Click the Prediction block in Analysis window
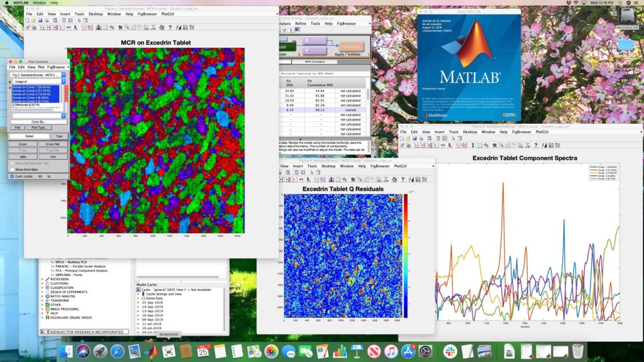This screenshot has height=362, width=644. 352,47
